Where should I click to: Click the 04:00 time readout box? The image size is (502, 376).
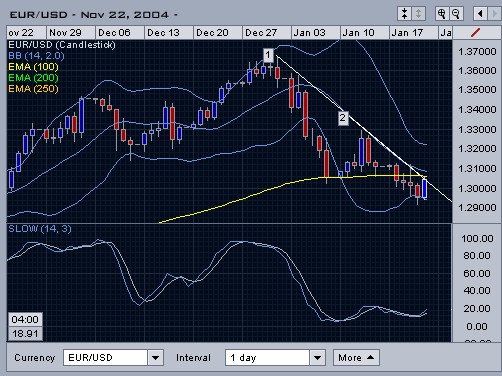coord(25,320)
